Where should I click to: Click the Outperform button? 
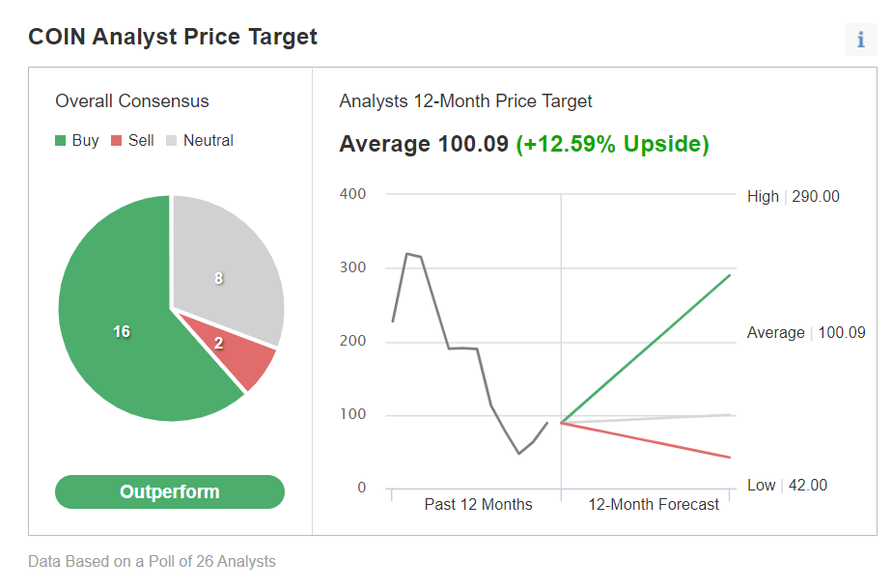pyautogui.click(x=170, y=491)
